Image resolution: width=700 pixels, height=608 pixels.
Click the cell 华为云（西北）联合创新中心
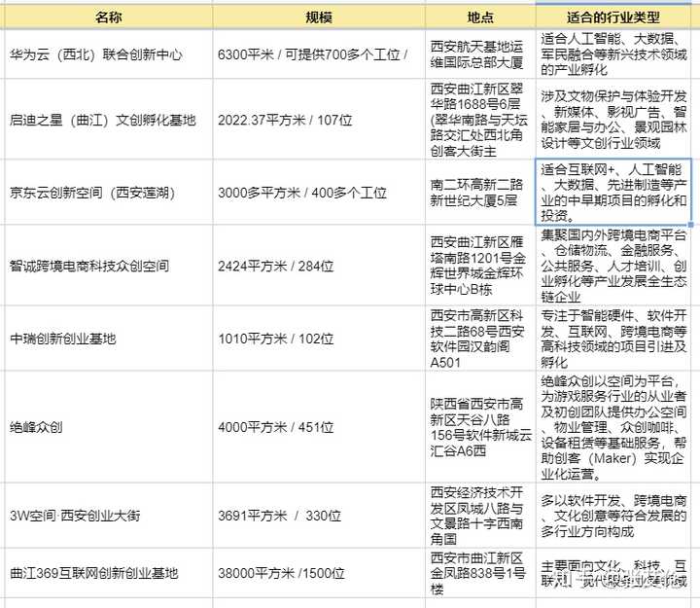[109, 54]
